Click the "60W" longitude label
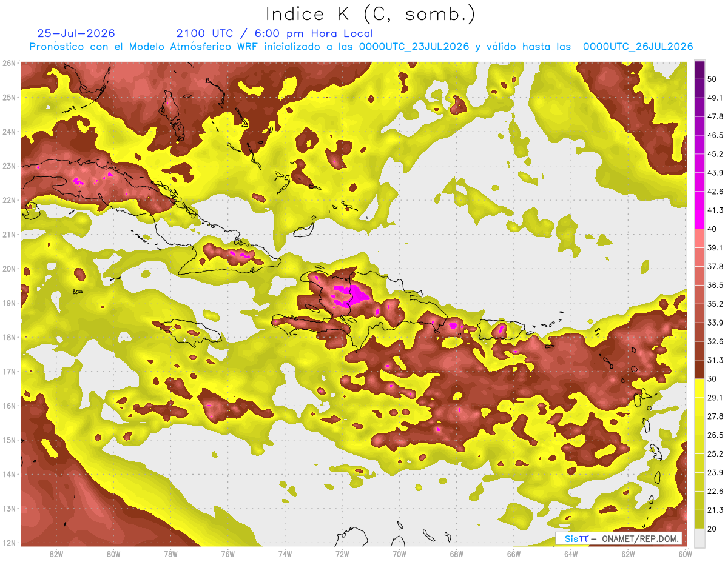Image resolution: width=728 pixels, height=562 pixels. click(x=685, y=554)
